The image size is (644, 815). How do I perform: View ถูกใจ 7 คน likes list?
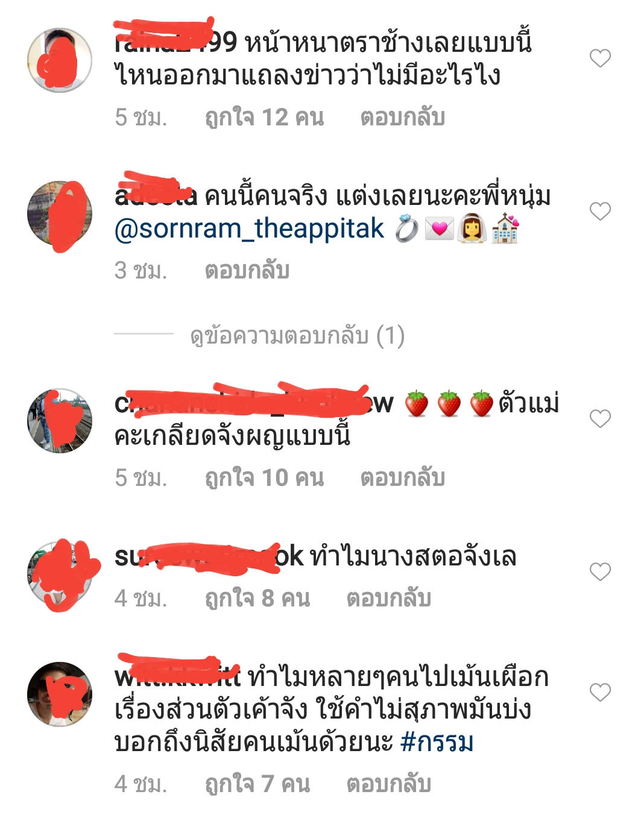(x=257, y=784)
